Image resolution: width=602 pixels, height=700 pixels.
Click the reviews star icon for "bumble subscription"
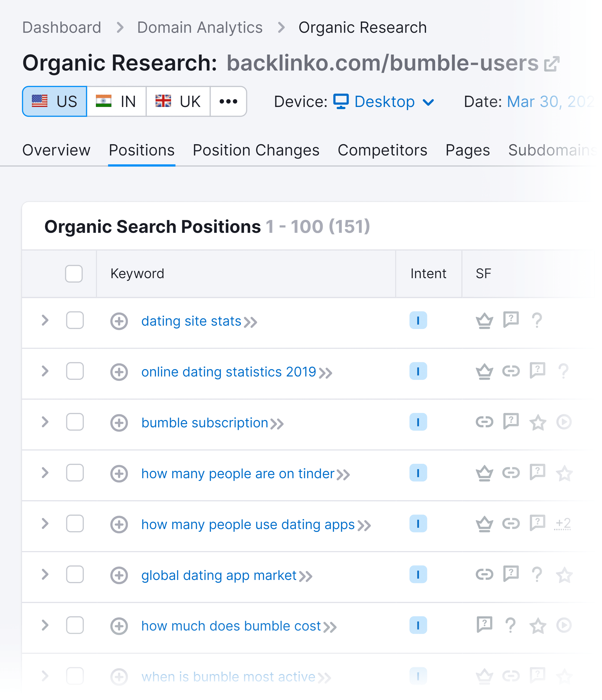click(538, 422)
